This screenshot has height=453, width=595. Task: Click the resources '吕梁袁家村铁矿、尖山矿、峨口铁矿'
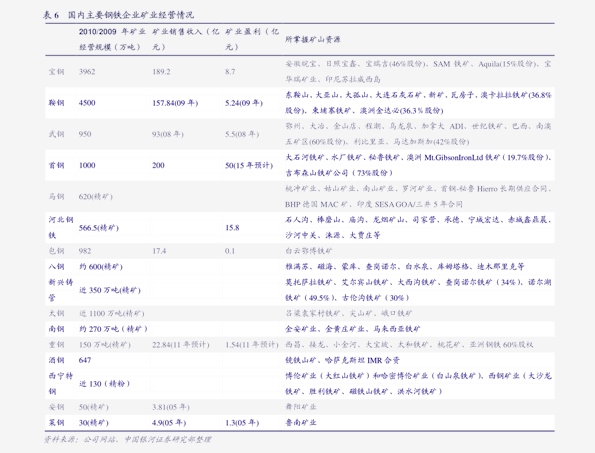tap(349, 313)
